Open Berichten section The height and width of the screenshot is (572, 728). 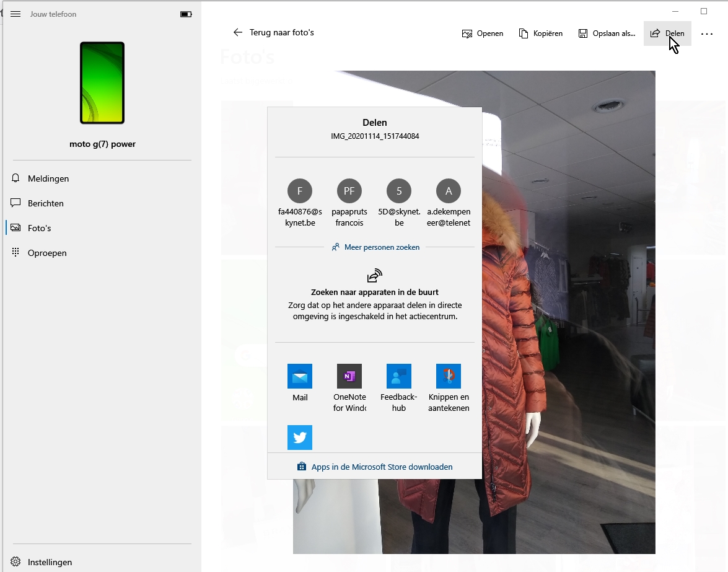(x=46, y=203)
